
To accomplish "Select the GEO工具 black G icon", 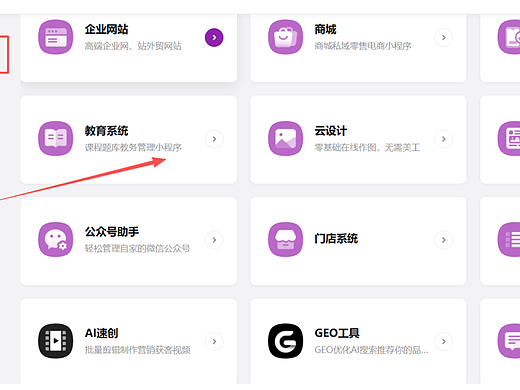I will [x=285, y=341].
